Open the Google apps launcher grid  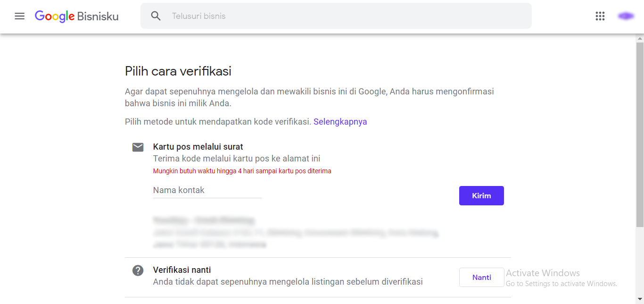pyautogui.click(x=600, y=16)
